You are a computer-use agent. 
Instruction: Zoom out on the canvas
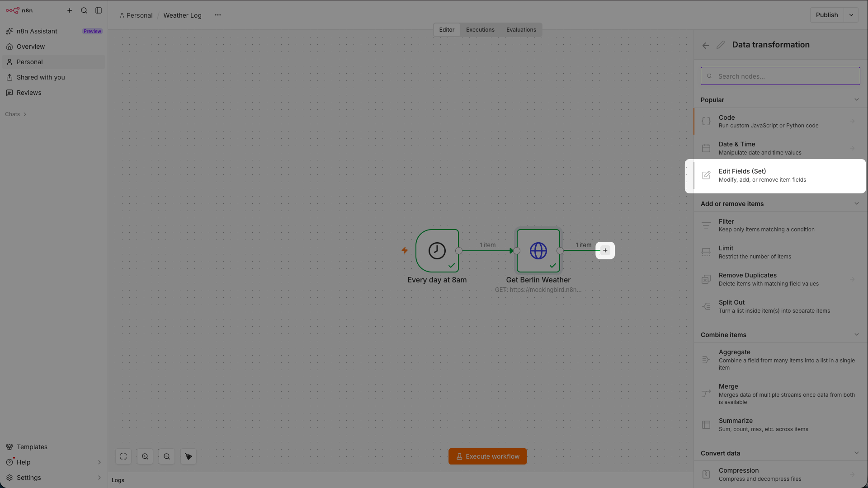click(x=167, y=456)
